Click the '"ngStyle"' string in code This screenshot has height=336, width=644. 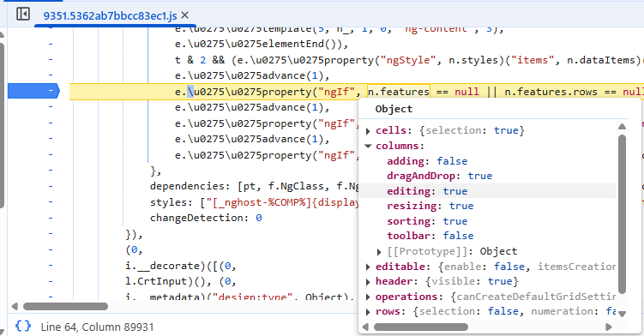click(x=408, y=60)
